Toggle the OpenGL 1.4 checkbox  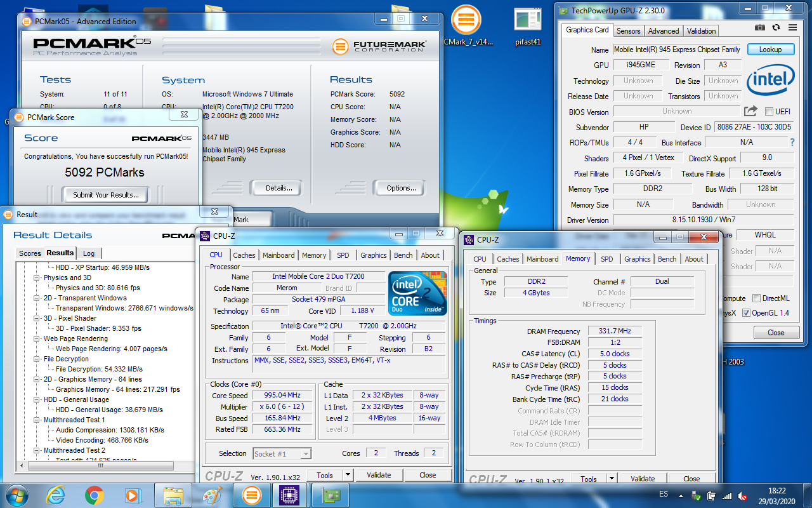tap(746, 313)
